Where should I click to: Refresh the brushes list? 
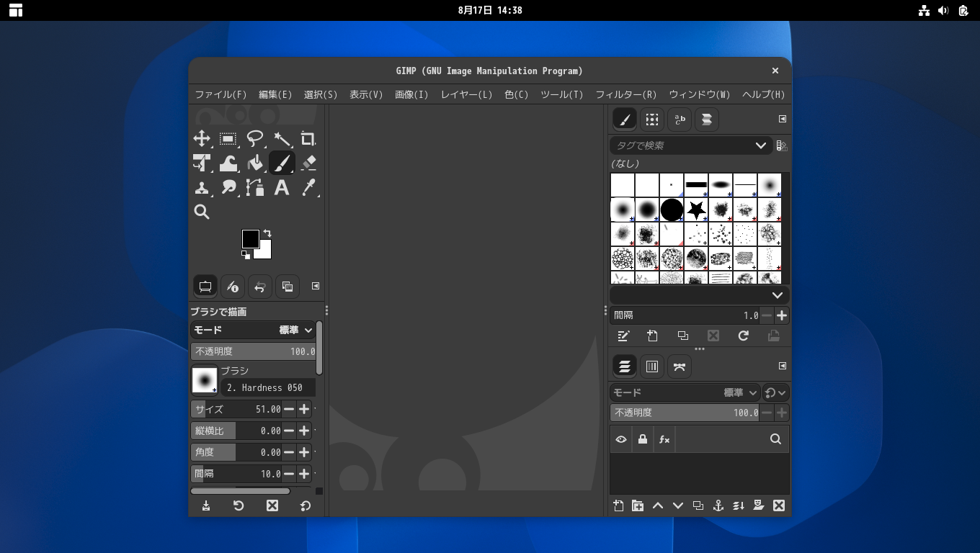point(744,336)
